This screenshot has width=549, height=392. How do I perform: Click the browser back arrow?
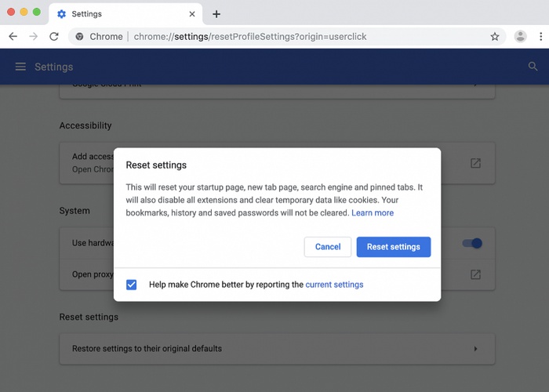[13, 36]
